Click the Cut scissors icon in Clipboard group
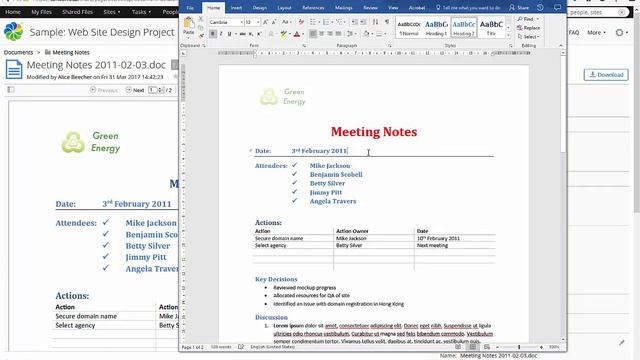 click(x=200, y=19)
